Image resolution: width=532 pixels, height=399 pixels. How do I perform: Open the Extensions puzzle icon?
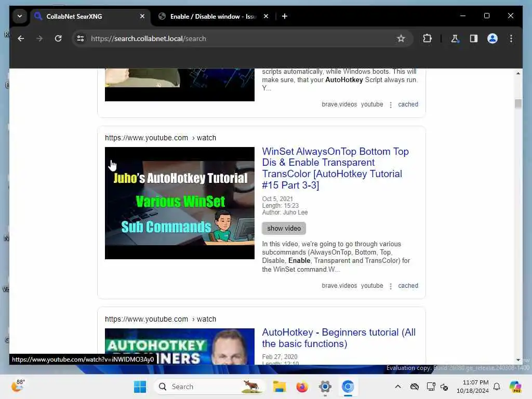click(427, 38)
